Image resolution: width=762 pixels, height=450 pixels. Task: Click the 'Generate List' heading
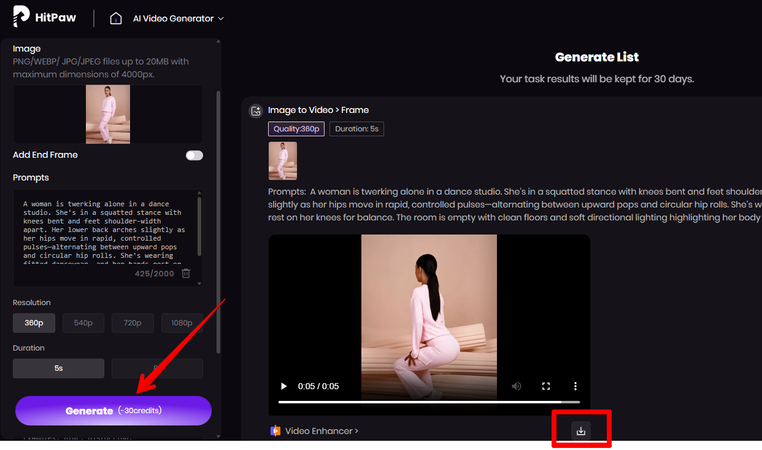pos(597,57)
